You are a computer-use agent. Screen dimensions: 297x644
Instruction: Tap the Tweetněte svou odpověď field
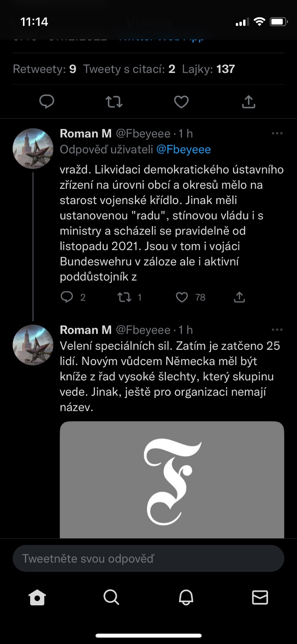[148, 558]
